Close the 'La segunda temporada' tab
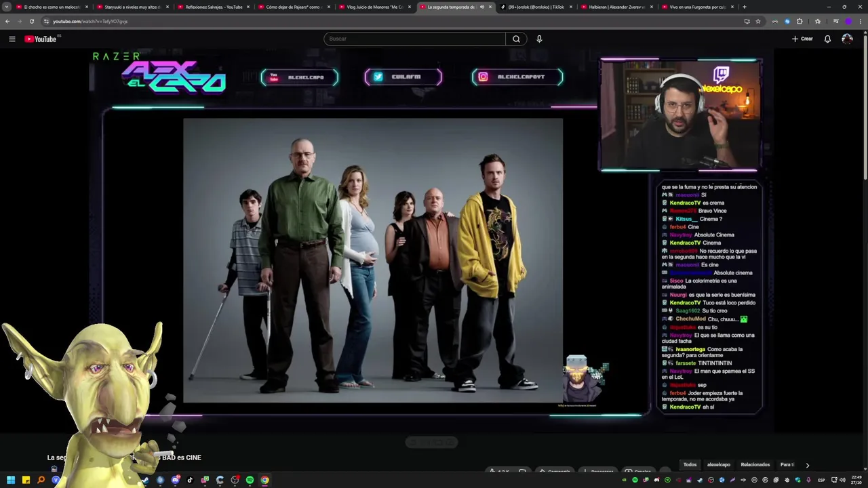Image resolution: width=868 pixels, height=488 pixels. (x=490, y=7)
